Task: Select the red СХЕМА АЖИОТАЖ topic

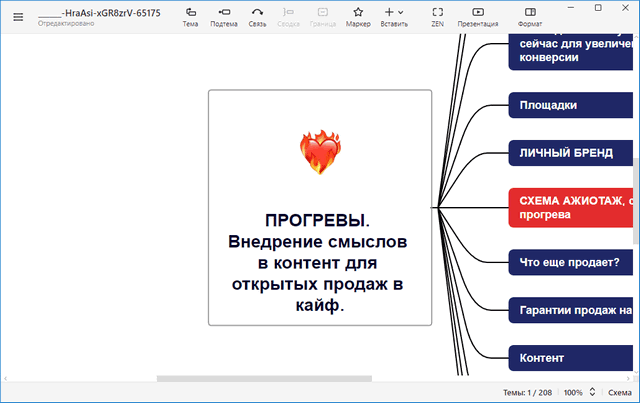Action: (x=570, y=207)
